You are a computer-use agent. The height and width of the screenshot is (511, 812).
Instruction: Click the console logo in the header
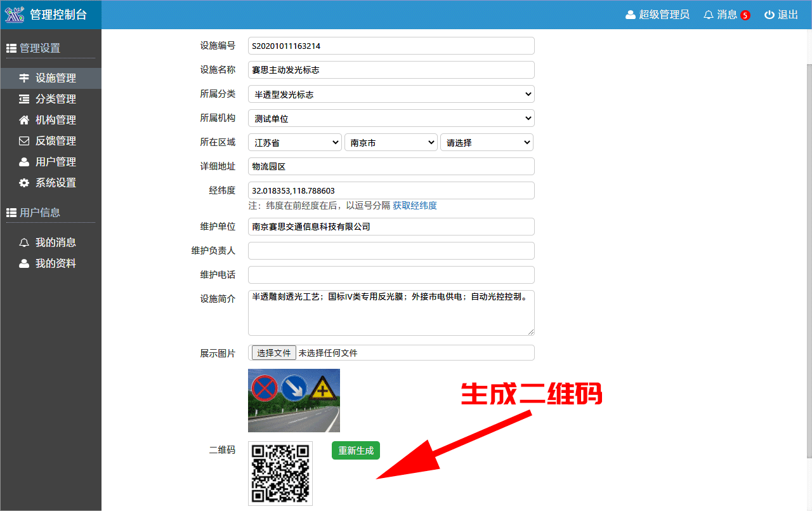[x=14, y=15]
